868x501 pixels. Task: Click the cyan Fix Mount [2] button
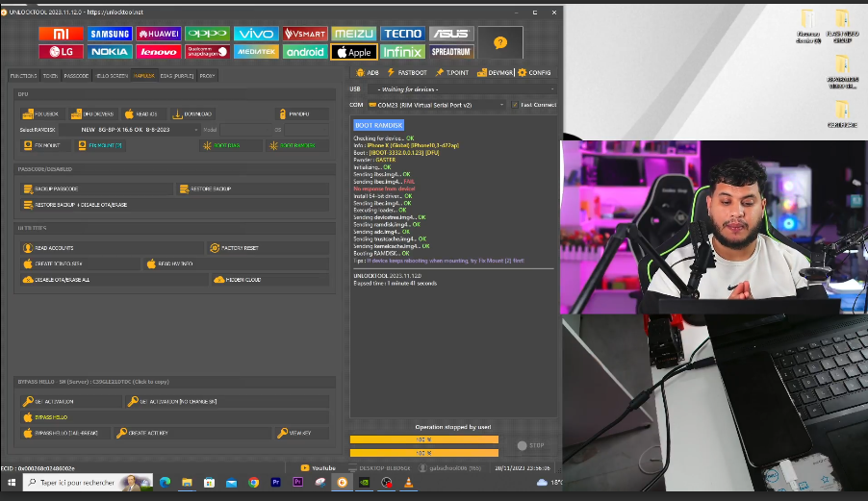pyautogui.click(x=100, y=145)
